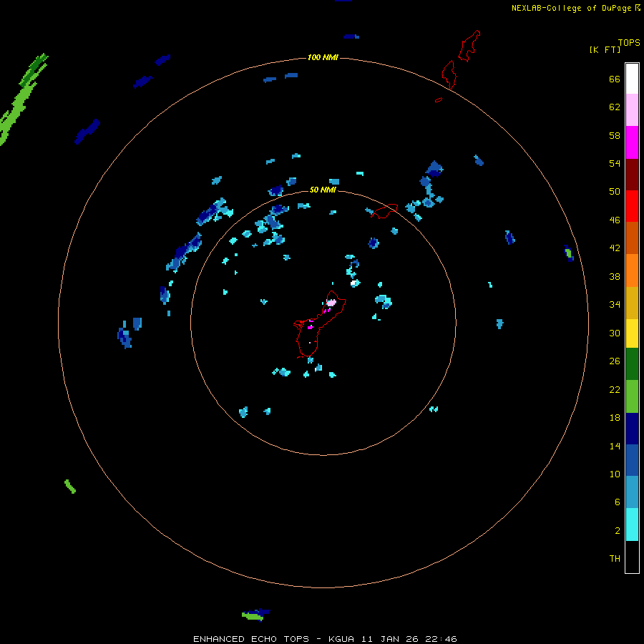
Task: Click the dark green legend swatch
Action: (x=632, y=364)
